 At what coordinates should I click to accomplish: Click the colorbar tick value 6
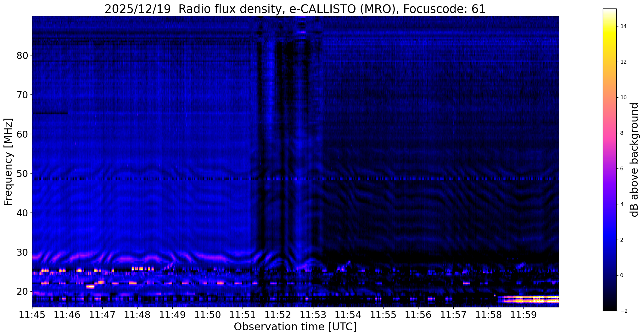622,169
